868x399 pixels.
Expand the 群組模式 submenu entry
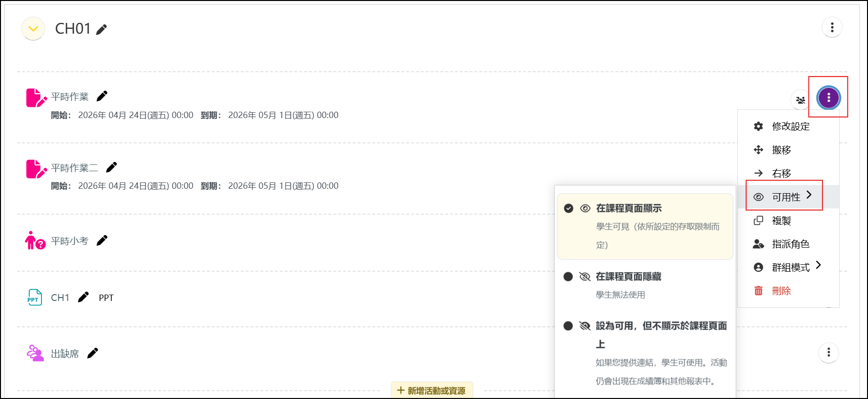[x=788, y=267]
